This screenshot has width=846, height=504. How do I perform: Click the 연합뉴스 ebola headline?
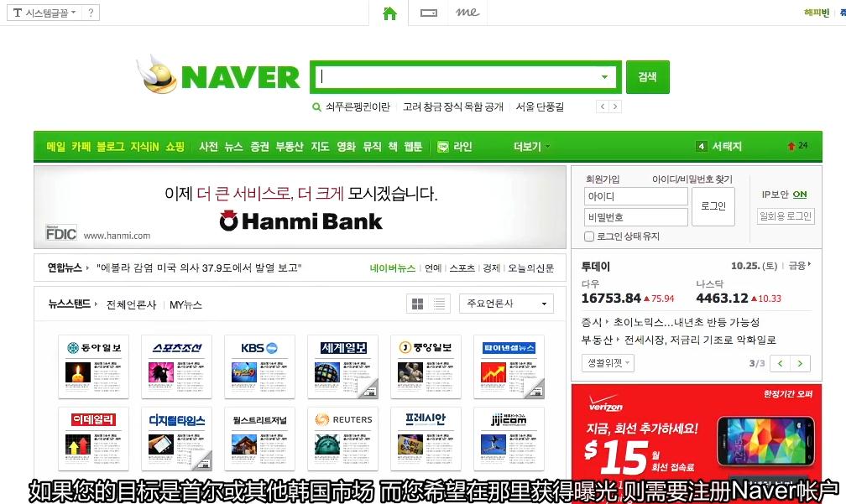pos(199,268)
